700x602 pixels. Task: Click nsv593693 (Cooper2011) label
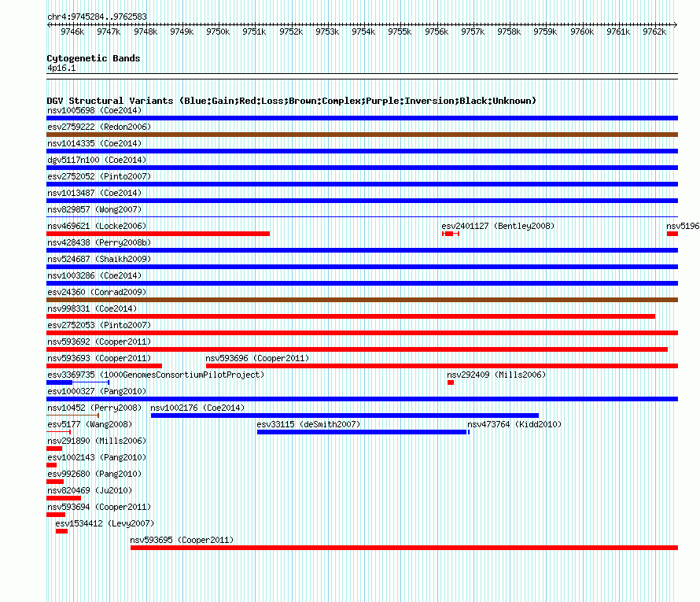99,358
